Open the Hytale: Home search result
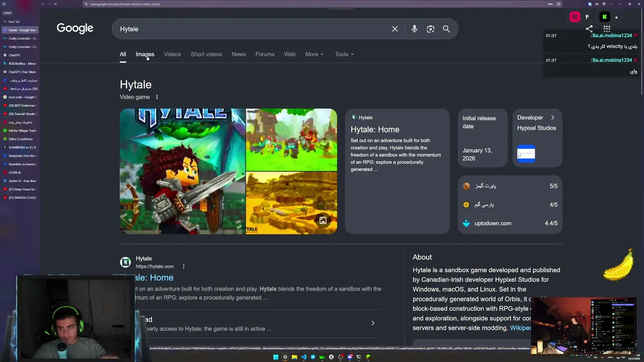 click(154, 278)
